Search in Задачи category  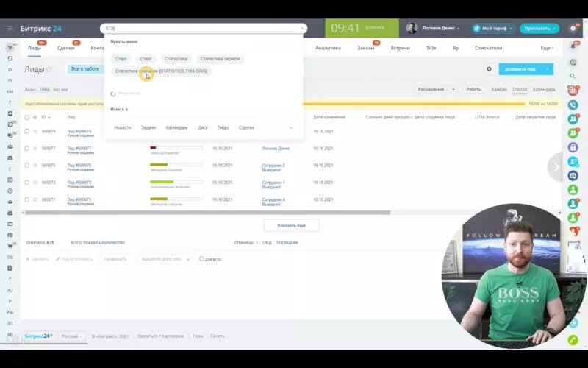point(148,127)
